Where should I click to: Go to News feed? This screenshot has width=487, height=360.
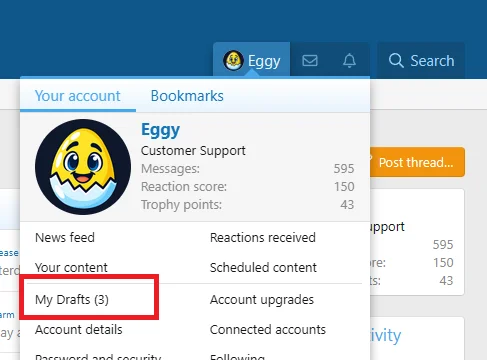65,237
